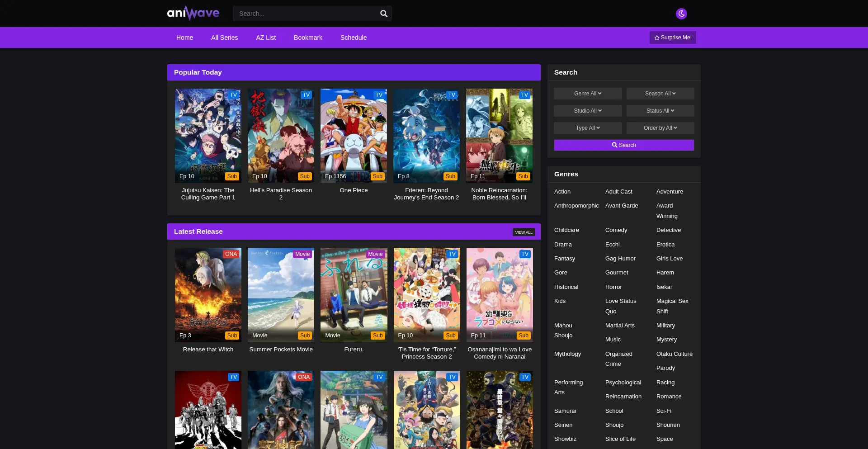The image size is (868, 449).
Task: Select the Reincarnation genre
Action: [x=623, y=397]
